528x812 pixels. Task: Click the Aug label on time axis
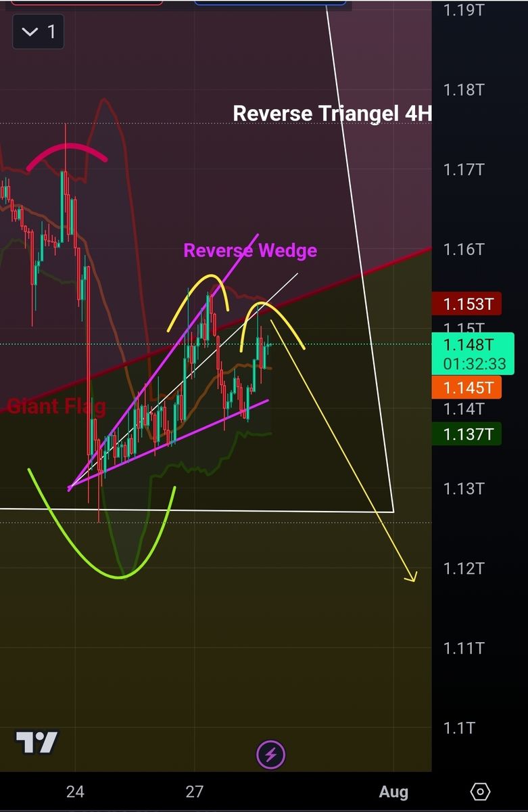[x=393, y=791]
